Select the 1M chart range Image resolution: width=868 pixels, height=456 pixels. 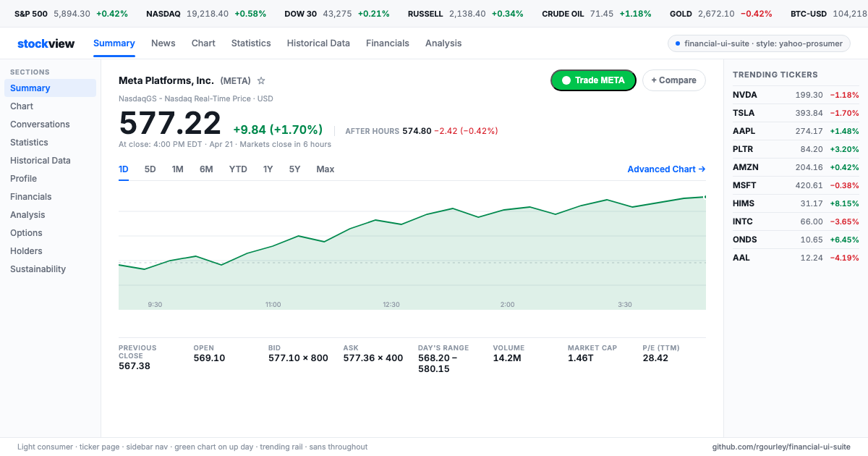point(178,169)
